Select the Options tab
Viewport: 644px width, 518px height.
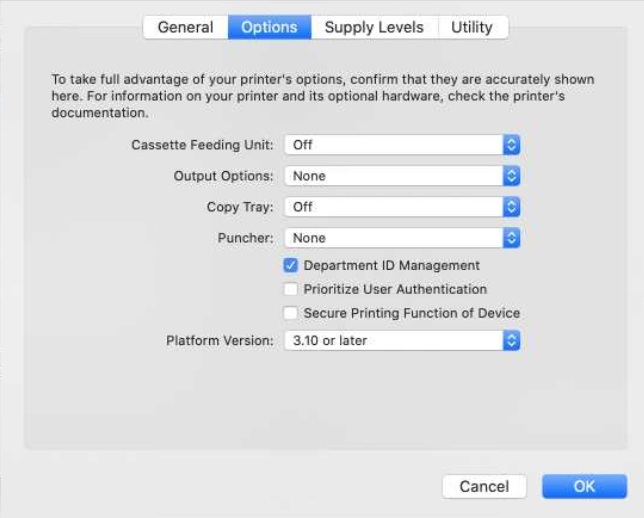(269, 27)
